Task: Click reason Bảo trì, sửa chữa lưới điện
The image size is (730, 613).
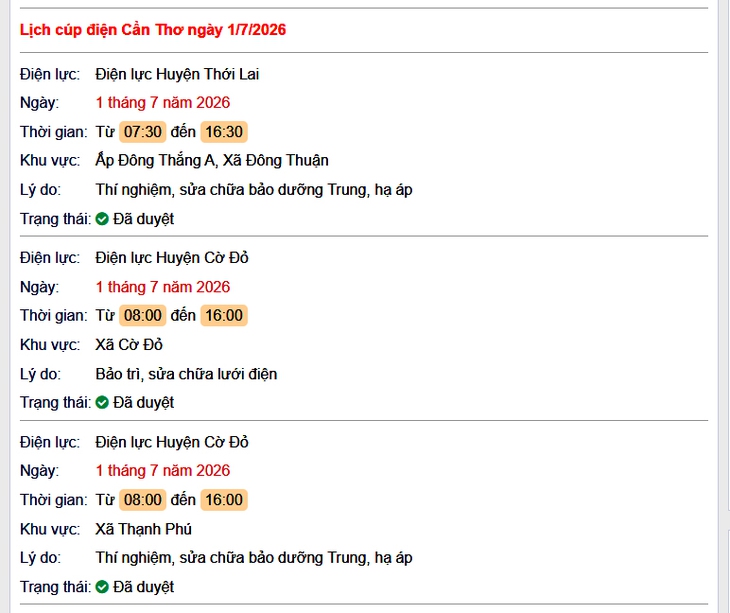Action: point(186,374)
